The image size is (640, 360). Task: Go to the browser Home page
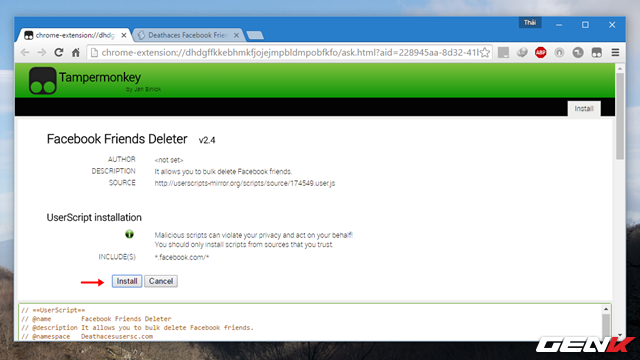coord(76,52)
